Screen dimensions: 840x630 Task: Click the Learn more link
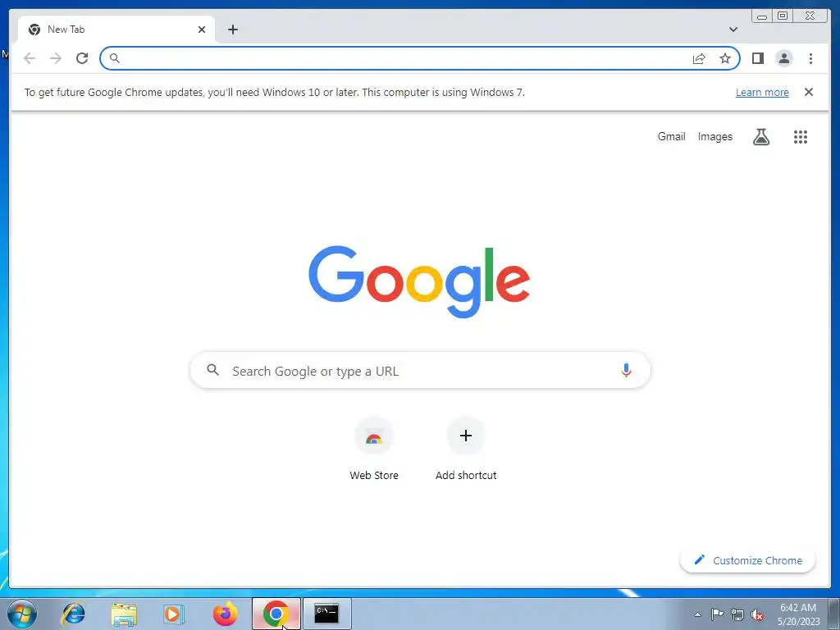pos(762,92)
